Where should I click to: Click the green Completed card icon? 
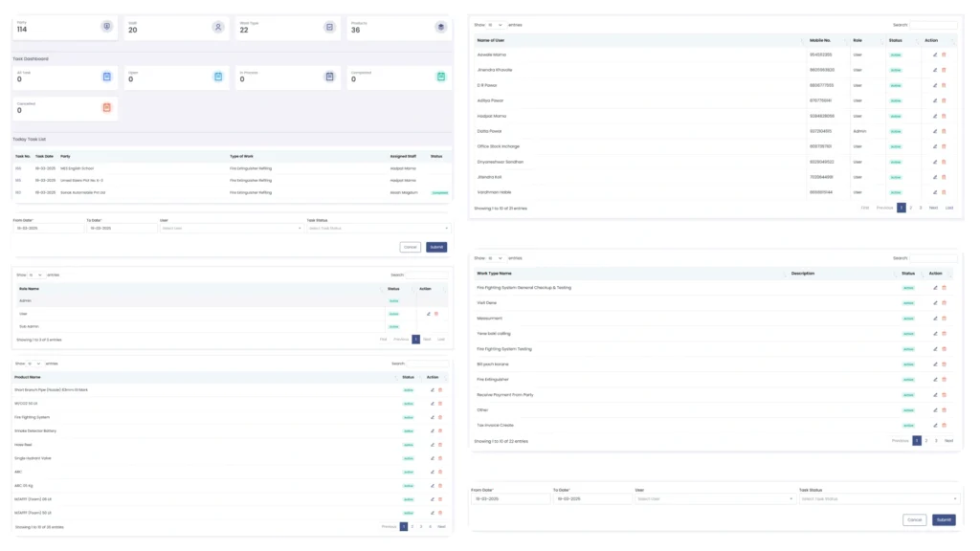440,77
